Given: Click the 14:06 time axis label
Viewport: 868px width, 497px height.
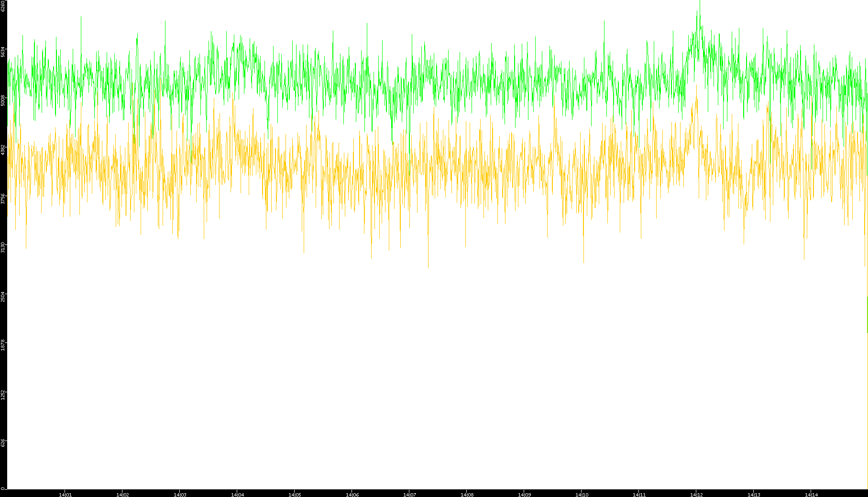Looking at the screenshot, I should pyautogui.click(x=352, y=495).
